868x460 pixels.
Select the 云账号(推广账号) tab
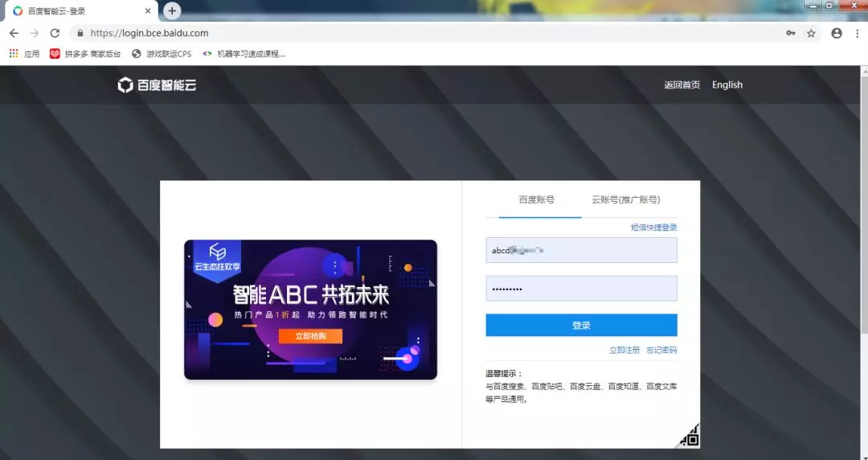(626, 199)
